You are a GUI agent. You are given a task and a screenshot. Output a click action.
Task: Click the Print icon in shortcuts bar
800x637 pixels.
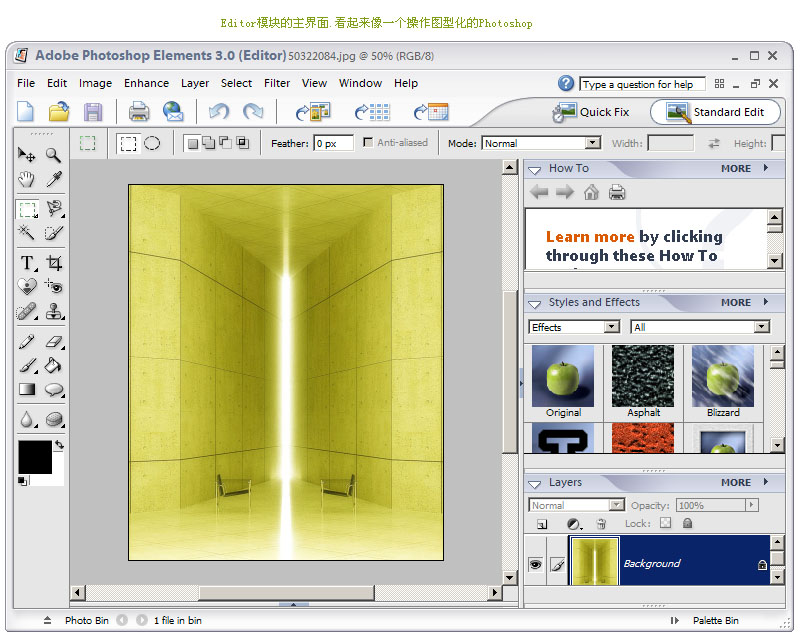[x=139, y=111]
